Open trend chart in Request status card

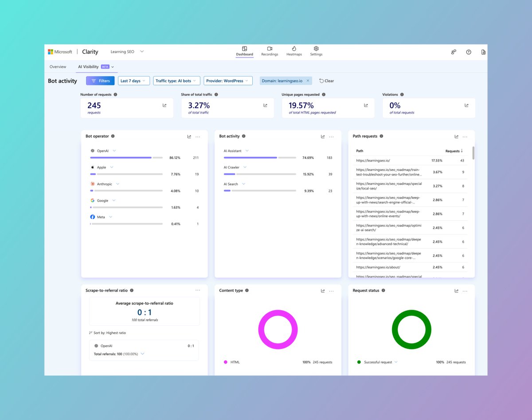pyautogui.click(x=456, y=291)
